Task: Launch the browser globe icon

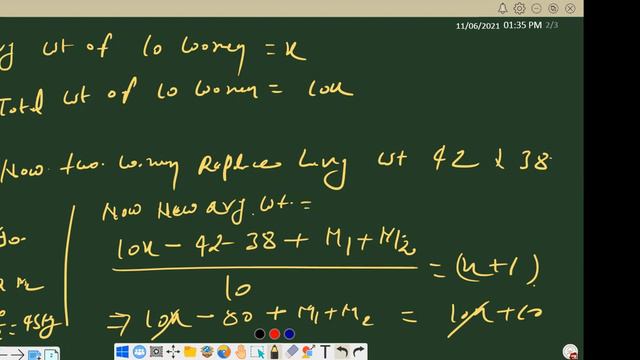Action: [224, 352]
